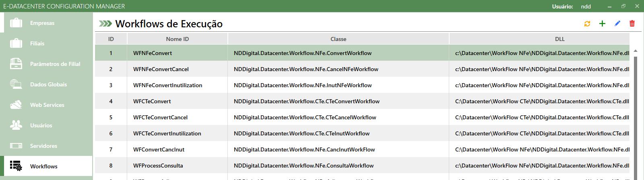
Task: Select row with CancInutWorkFlow class
Action: click(x=304, y=149)
